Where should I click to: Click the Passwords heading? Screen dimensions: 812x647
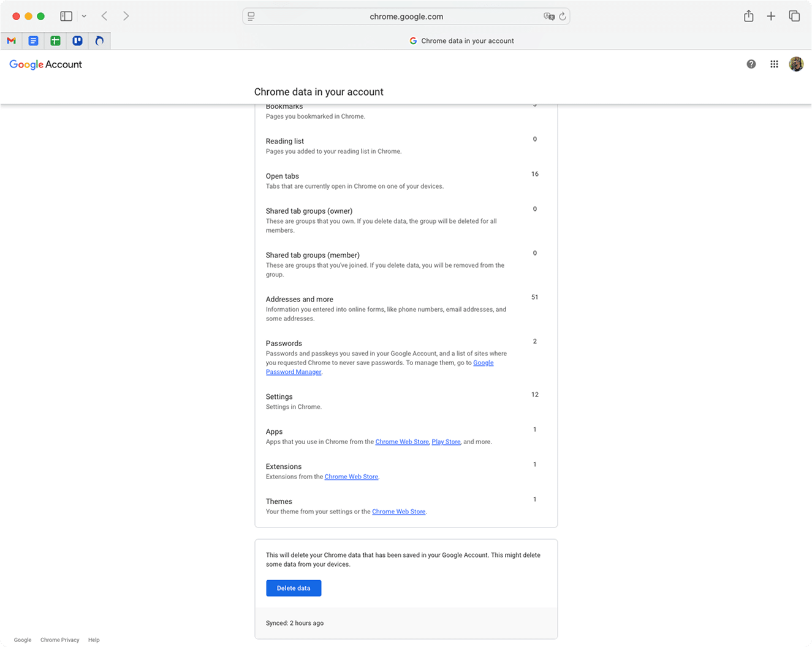click(x=284, y=344)
